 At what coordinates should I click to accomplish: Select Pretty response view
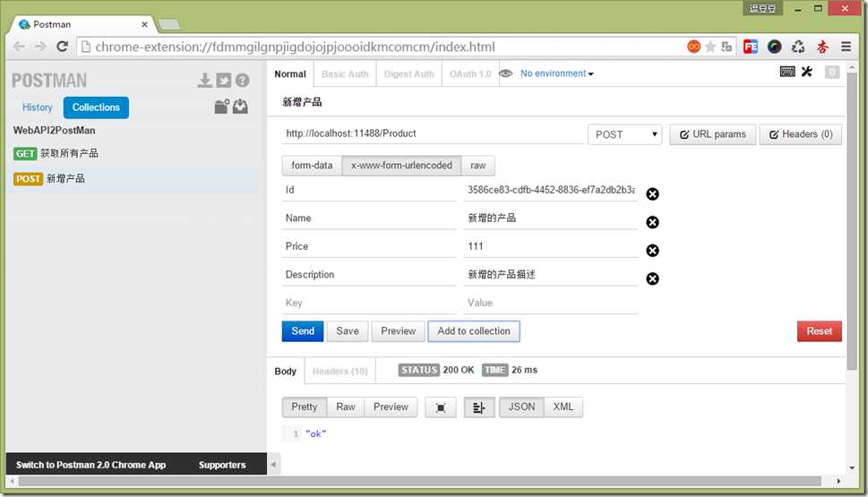coord(305,407)
